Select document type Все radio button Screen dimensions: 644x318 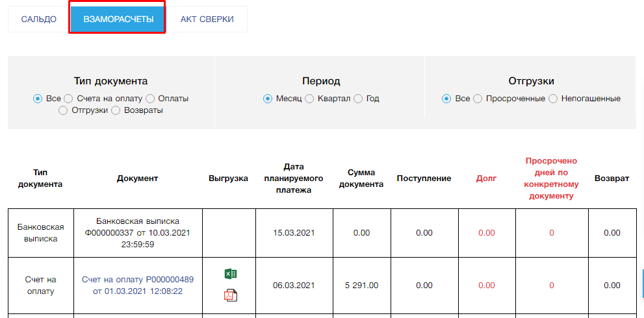pyautogui.click(x=38, y=99)
